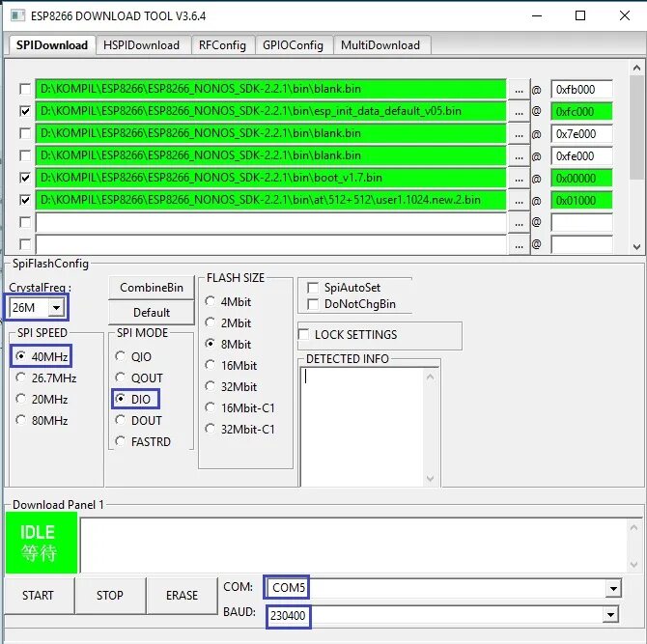Viewport: 647px width, 644px height.
Task: Click the file list scroll up arrow
Action: coord(636,68)
